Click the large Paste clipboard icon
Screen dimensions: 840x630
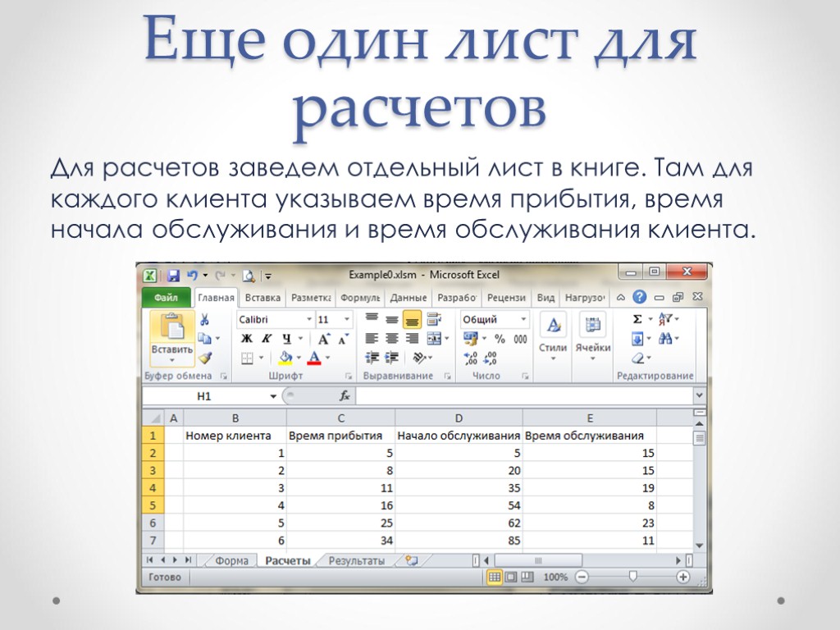pyautogui.click(x=172, y=326)
